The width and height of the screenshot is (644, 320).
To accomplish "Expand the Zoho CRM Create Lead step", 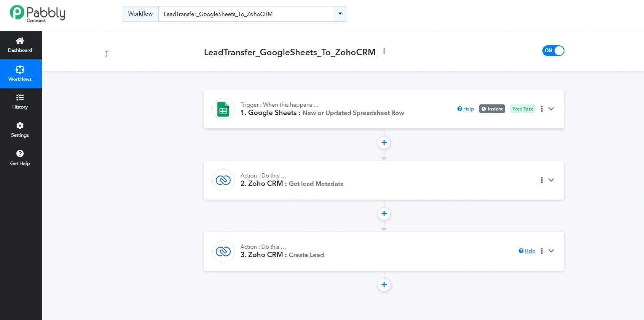I will tap(551, 251).
